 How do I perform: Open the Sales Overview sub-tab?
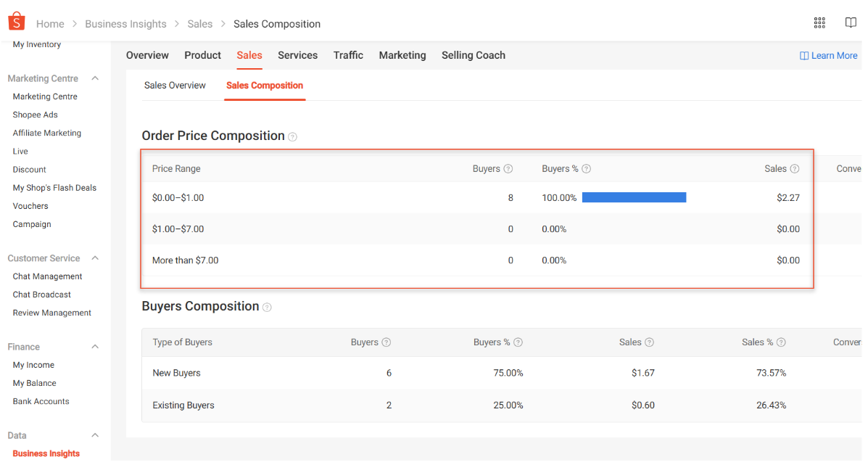point(175,86)
